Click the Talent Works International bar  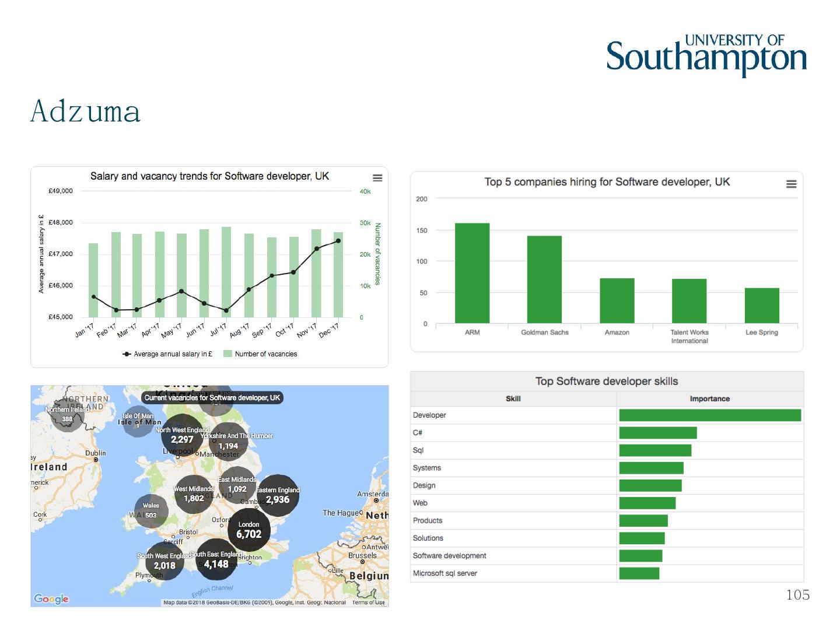(x=689, y=301)
